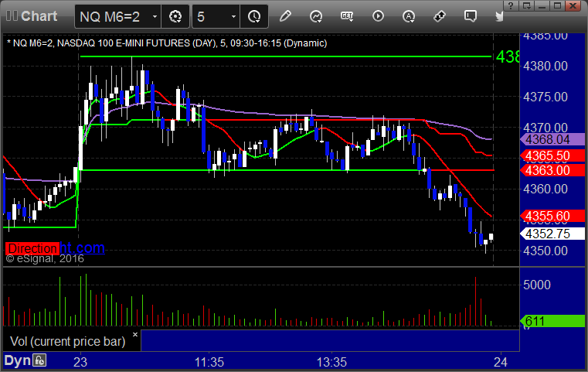Click the 4350.00 price axis label

tap(546, 251)
